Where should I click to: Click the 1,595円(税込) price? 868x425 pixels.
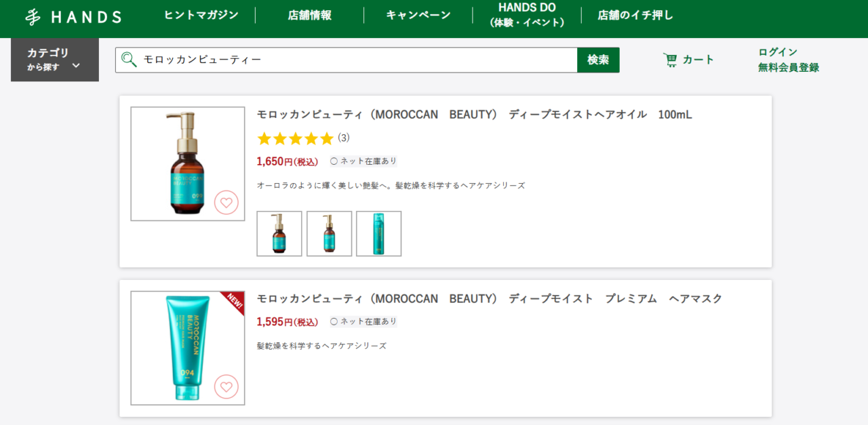click(x=288, y=321)
